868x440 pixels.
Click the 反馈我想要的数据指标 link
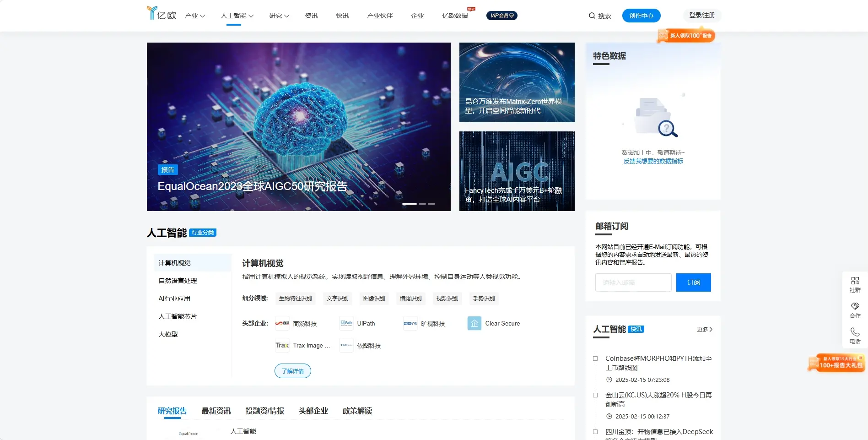pos(653,161)
